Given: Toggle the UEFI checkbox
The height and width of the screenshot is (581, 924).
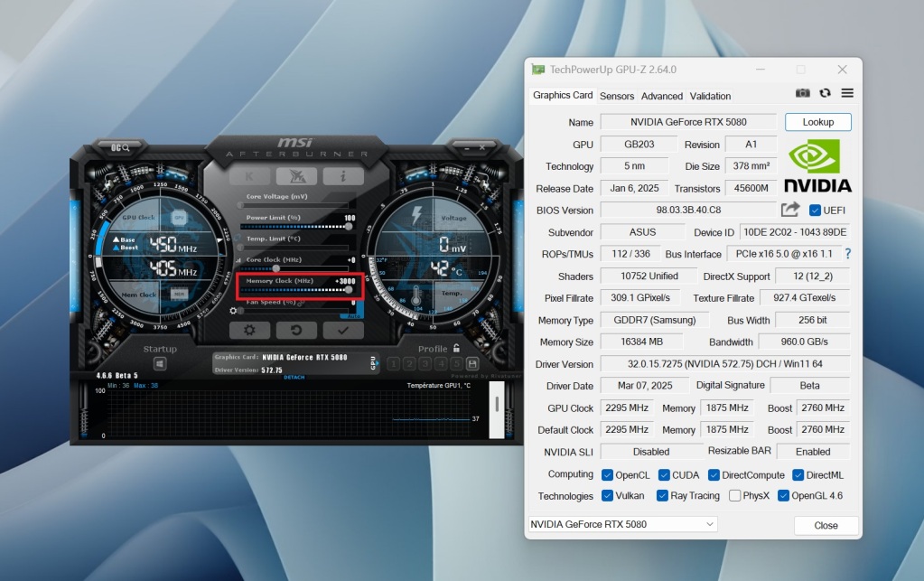Looking at the screenshot, I should click(815, 211).
